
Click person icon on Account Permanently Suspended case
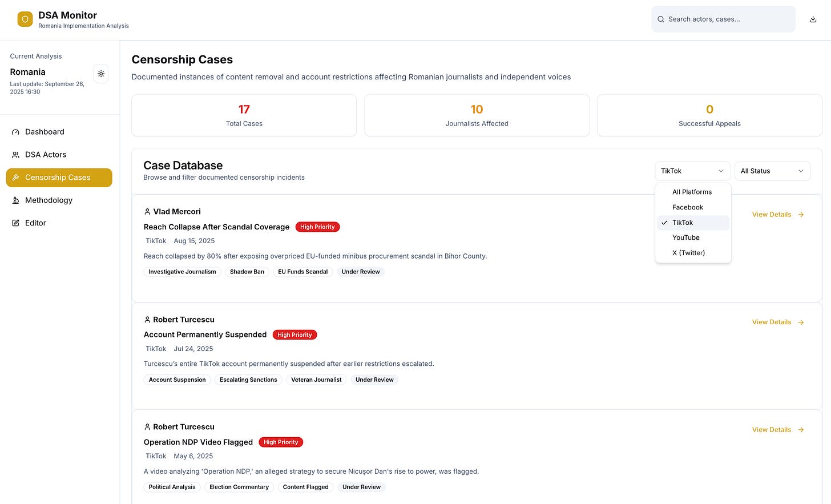(x=147, y=320)
